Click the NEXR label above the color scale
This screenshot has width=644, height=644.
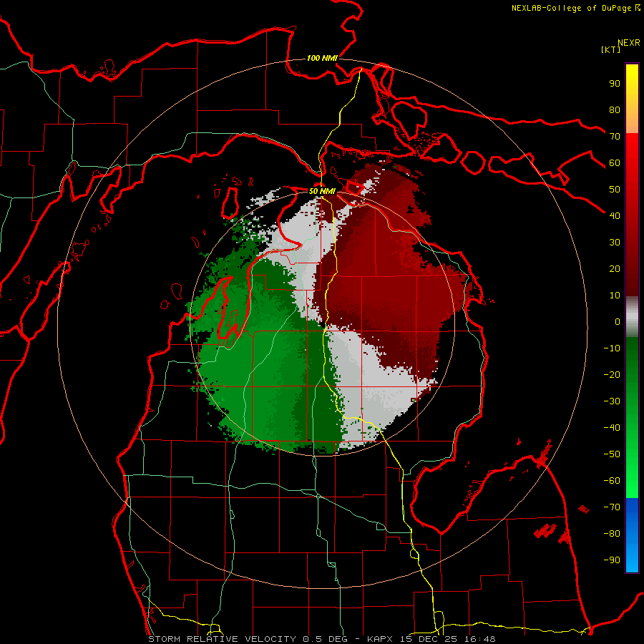tap(629, 43)
